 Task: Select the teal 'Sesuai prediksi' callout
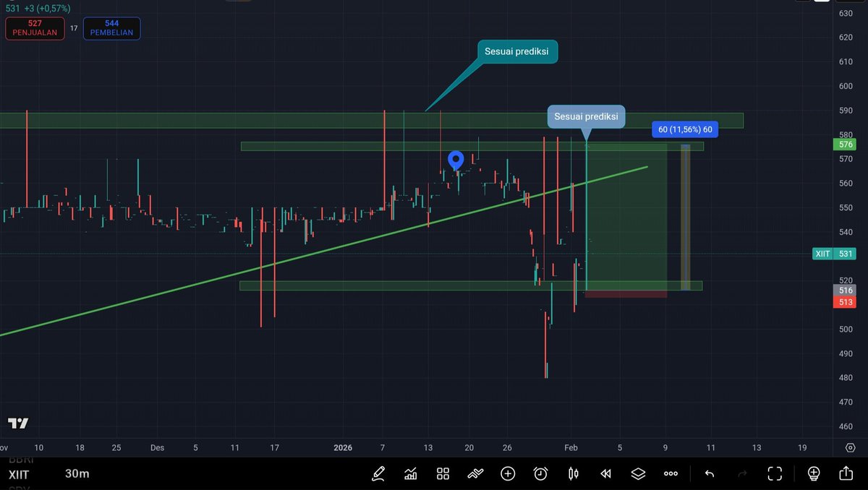(x=518, y=51)
